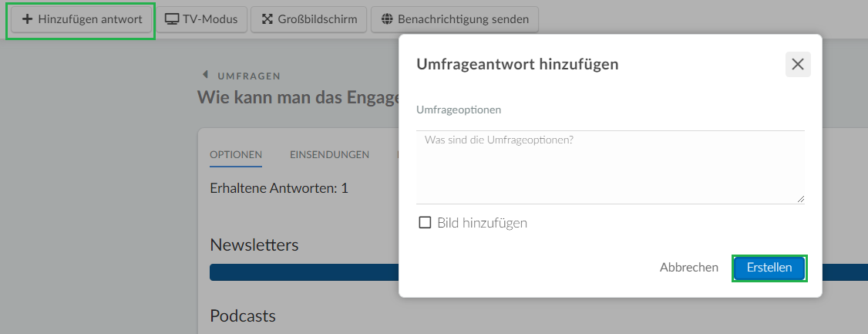The image size is (868, 334).
Task: Cancel with the Abbrechen link
Action: tap(688, 268)
